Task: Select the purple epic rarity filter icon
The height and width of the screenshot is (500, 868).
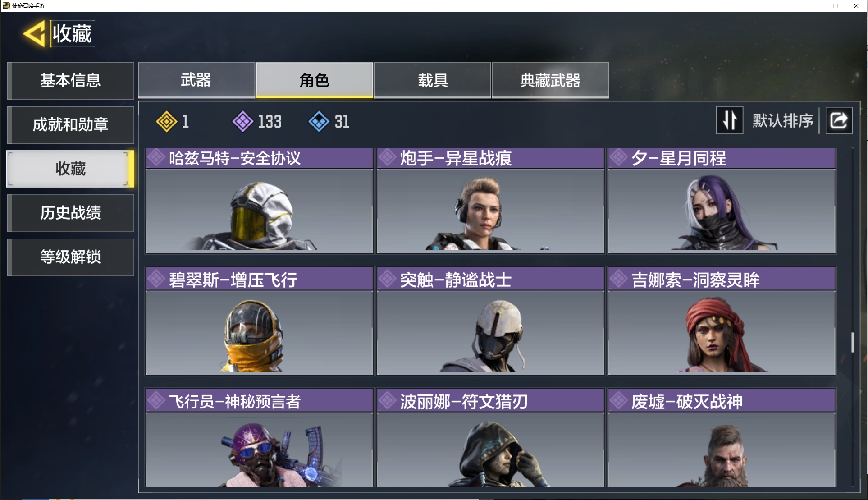Action: coord(243,121)
